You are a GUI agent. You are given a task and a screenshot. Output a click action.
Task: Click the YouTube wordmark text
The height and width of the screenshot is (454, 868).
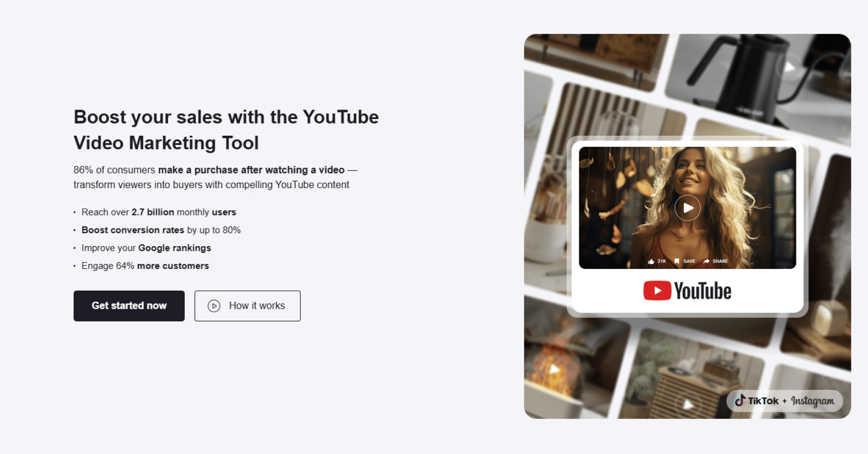tap(702, 291)
